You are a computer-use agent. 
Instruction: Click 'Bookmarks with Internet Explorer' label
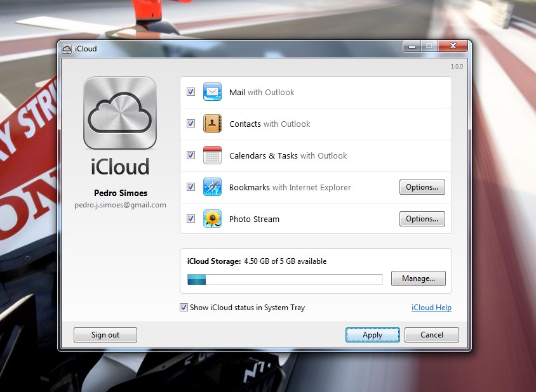coord(290,188)
